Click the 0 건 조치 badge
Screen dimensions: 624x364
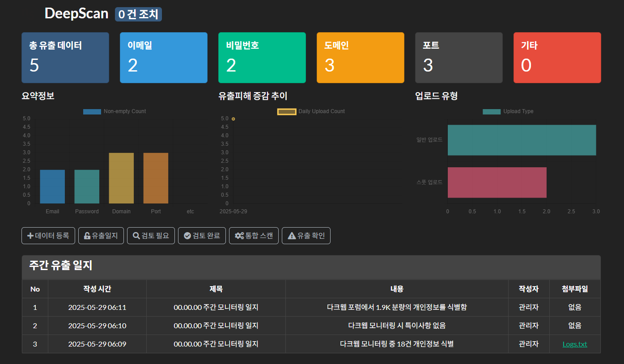[x=138, y=14]
